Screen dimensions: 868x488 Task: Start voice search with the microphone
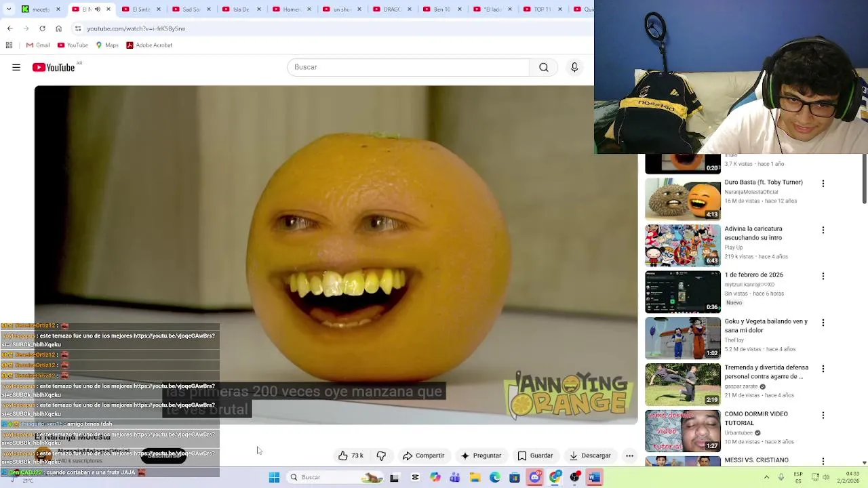pos(574,67)
